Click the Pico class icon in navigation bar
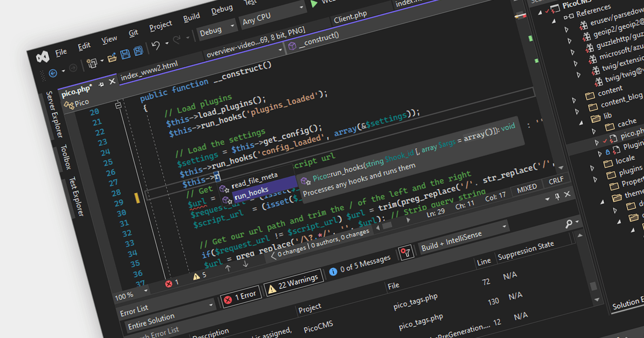The image size is (644, 338). 69,105
